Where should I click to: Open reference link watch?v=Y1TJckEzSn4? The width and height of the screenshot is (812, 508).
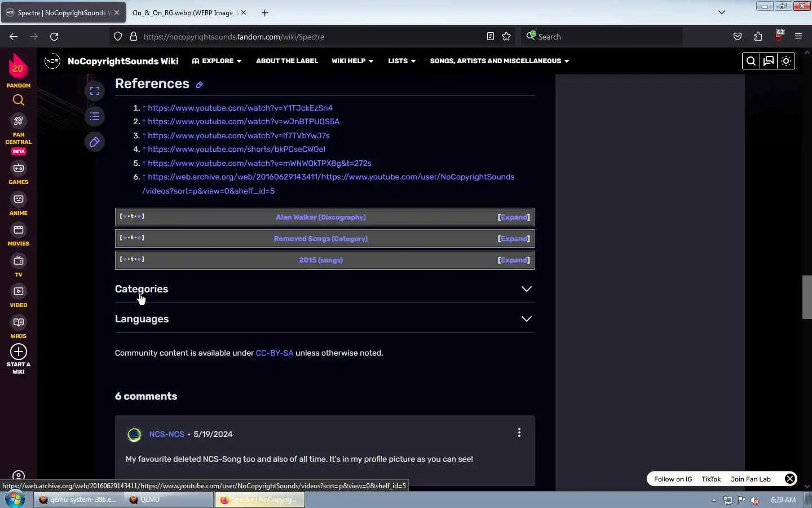click(x=240, y=108)
